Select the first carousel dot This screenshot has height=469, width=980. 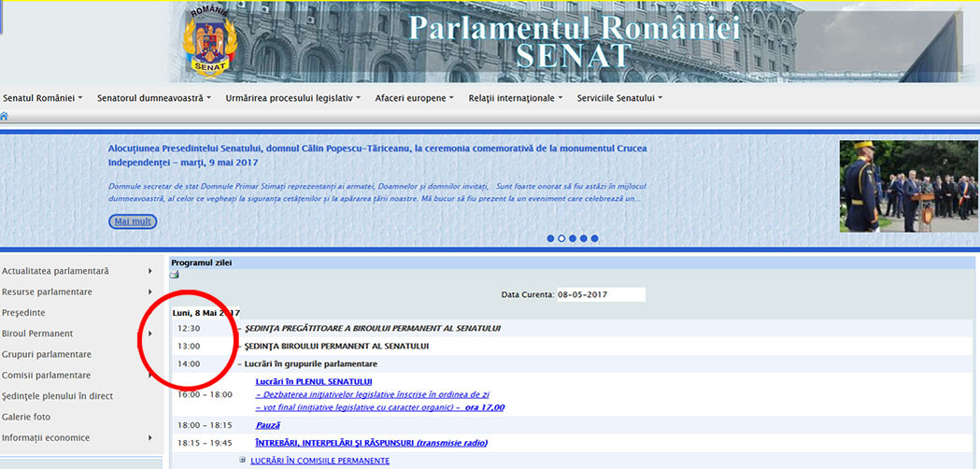550,238
